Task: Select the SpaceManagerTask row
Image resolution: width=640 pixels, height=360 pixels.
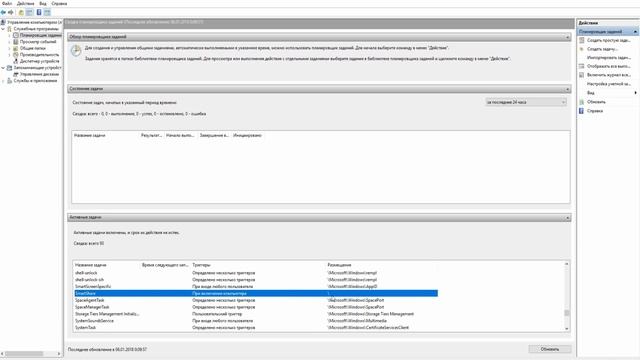Action: tap(256, 307)
